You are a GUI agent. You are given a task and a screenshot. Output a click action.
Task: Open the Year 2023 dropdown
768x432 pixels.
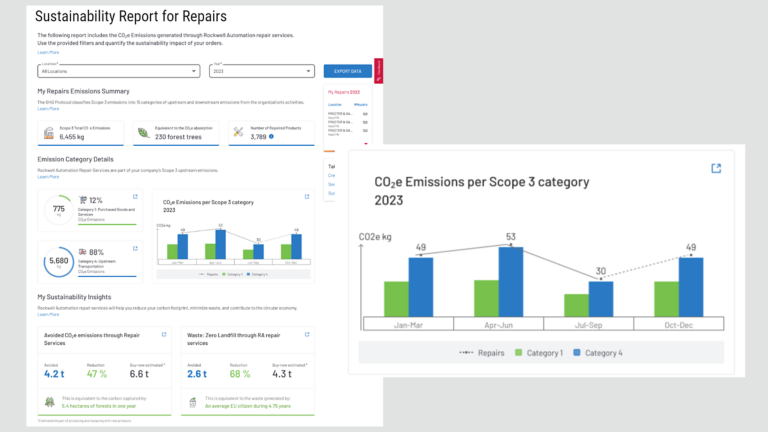(262, 71)
